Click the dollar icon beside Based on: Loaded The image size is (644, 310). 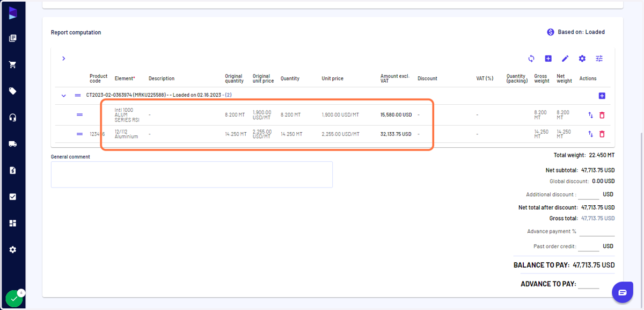point(550,32)
